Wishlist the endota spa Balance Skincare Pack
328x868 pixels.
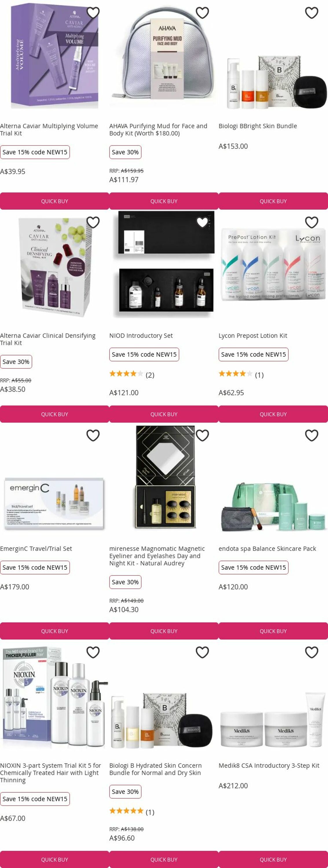pos(311,435)
